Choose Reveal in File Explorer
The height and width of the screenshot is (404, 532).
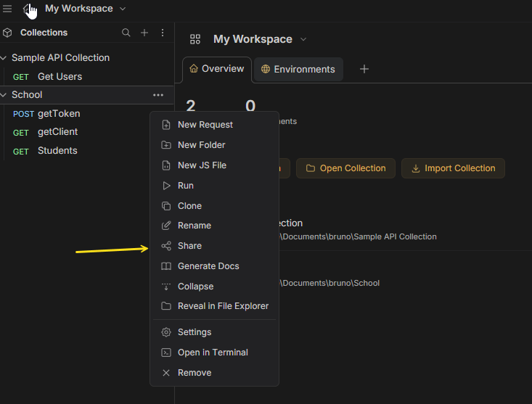click(x=214, y=306)
